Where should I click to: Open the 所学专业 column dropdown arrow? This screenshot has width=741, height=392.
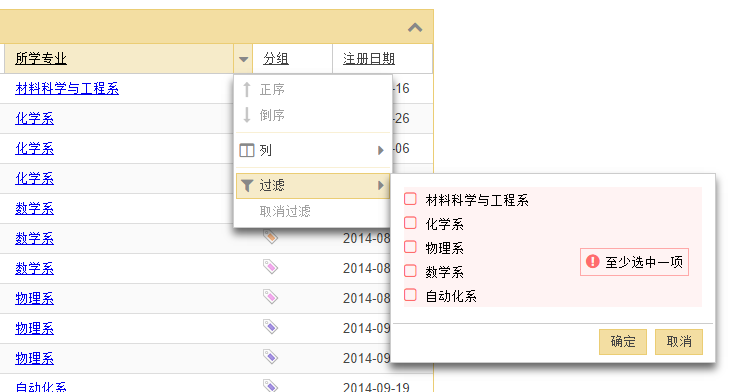pos(243,59)
